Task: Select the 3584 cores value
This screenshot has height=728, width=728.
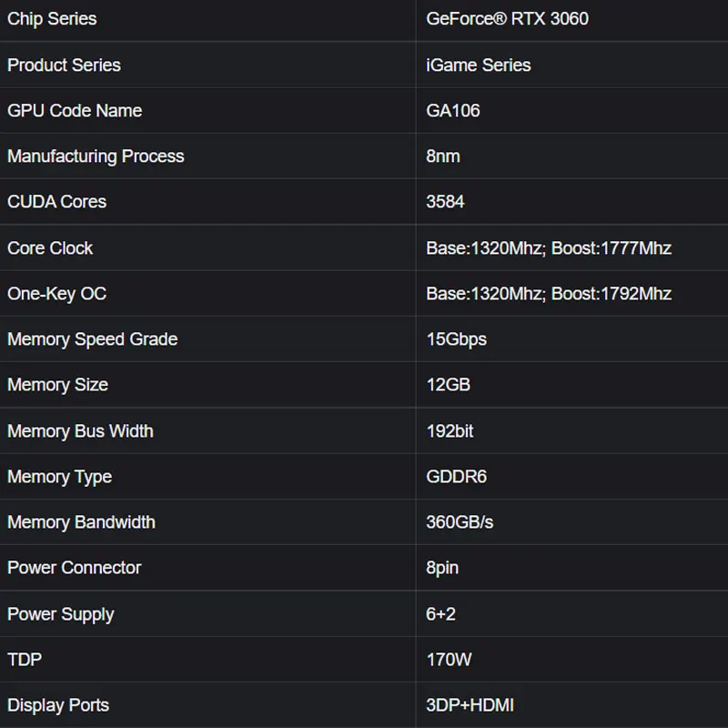Action: (x=445, y=202)
